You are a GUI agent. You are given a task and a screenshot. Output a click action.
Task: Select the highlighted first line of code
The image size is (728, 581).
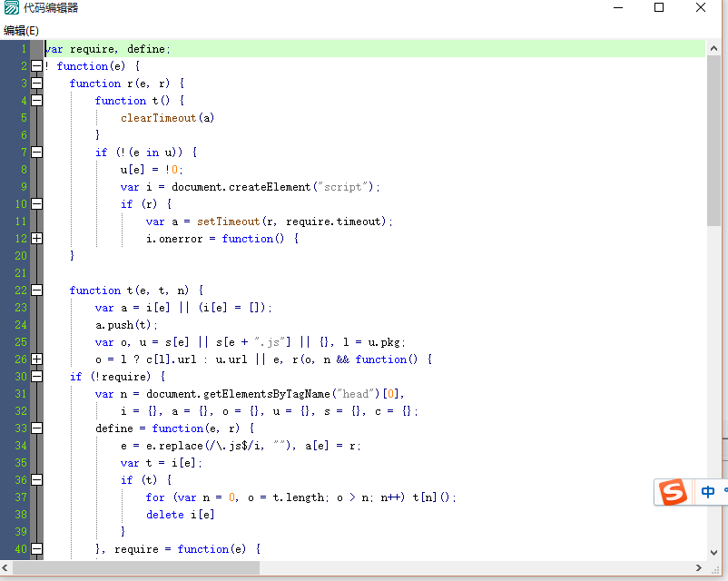pos(109,48)
